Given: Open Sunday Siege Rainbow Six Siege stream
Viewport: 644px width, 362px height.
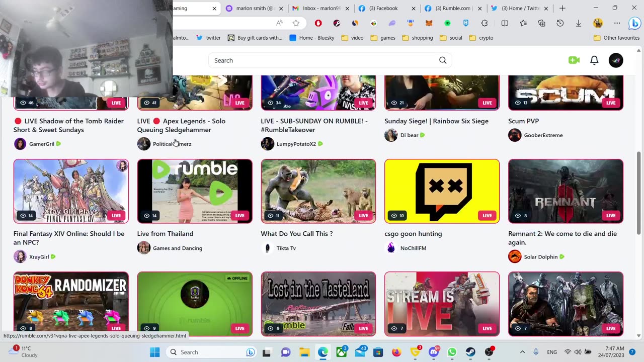Looking at the screenshot, I should click(436, 121).
